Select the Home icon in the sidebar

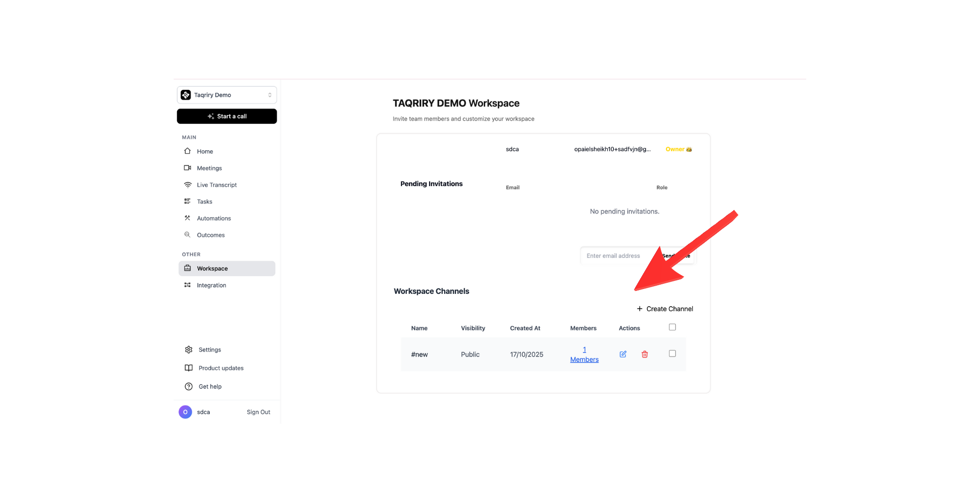188,151
